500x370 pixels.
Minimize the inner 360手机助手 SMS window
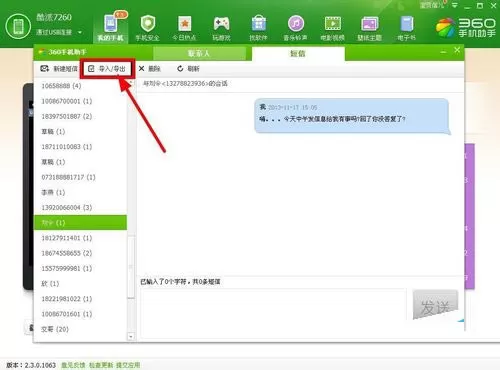click(x=443, y=52)
